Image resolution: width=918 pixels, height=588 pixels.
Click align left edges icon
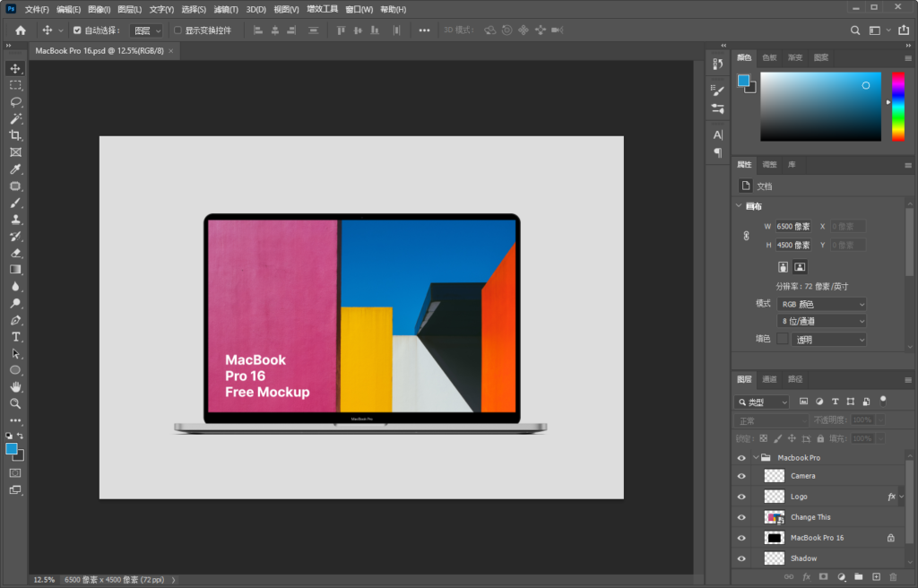click(x=257, y=30)
